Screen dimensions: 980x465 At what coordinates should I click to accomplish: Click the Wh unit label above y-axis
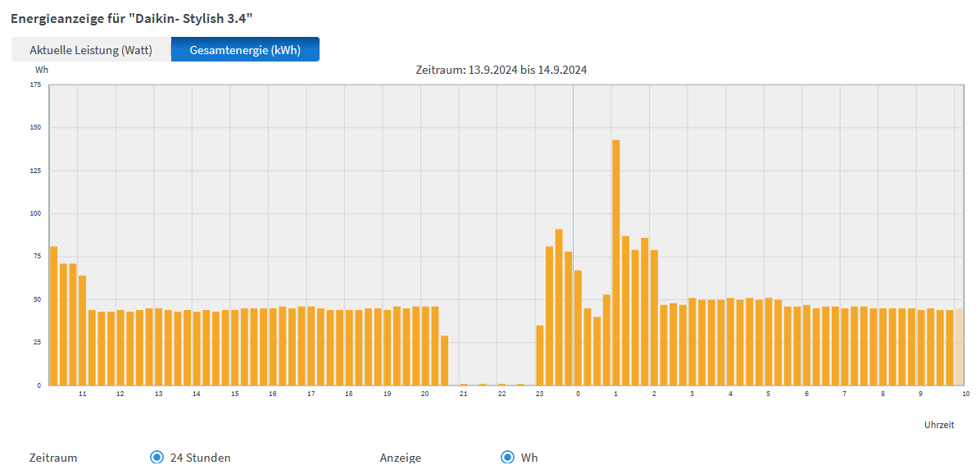pos(42,70)
